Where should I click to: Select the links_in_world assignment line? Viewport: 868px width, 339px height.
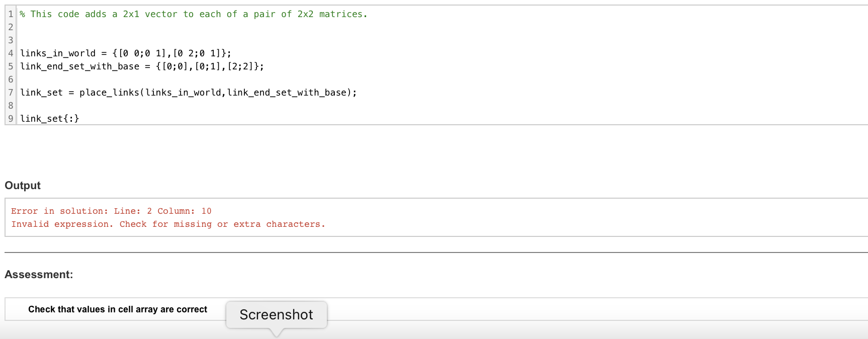[126, 53]
